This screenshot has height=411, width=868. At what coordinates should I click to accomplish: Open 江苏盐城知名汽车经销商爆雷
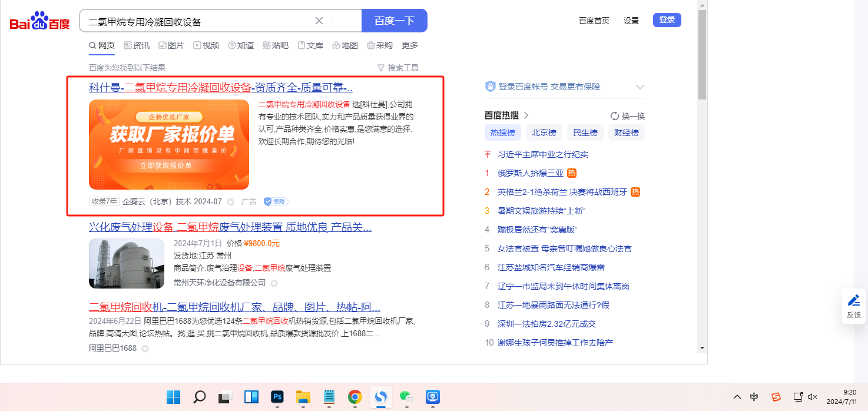click(x=551, y=267)
